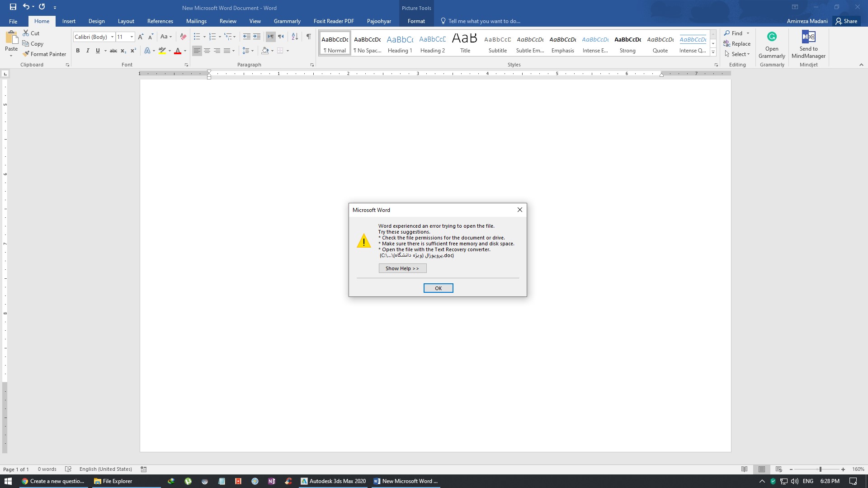
Task: Switch to References tab
Action: (x=160, y=21)
